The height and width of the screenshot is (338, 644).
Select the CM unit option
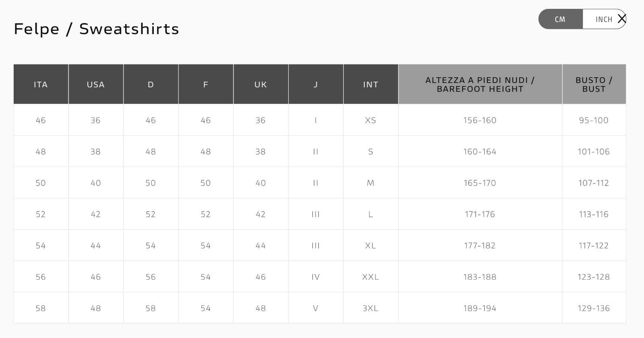560,19
